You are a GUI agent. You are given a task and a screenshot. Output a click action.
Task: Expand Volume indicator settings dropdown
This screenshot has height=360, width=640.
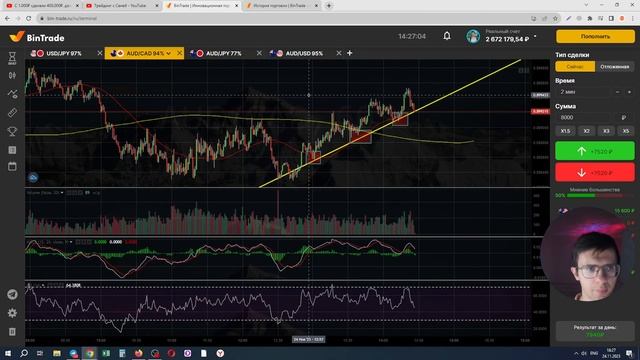(x=62, y=193)
